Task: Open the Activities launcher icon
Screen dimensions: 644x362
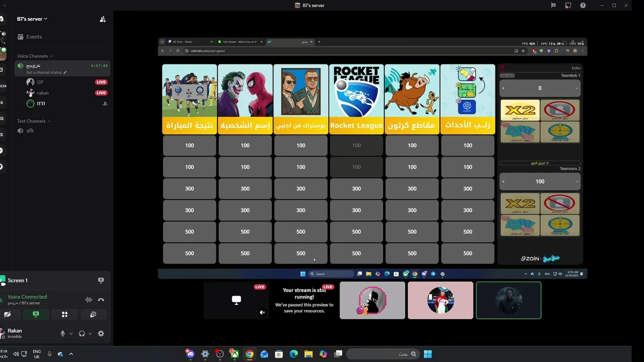Action: (x=64, y=314)
